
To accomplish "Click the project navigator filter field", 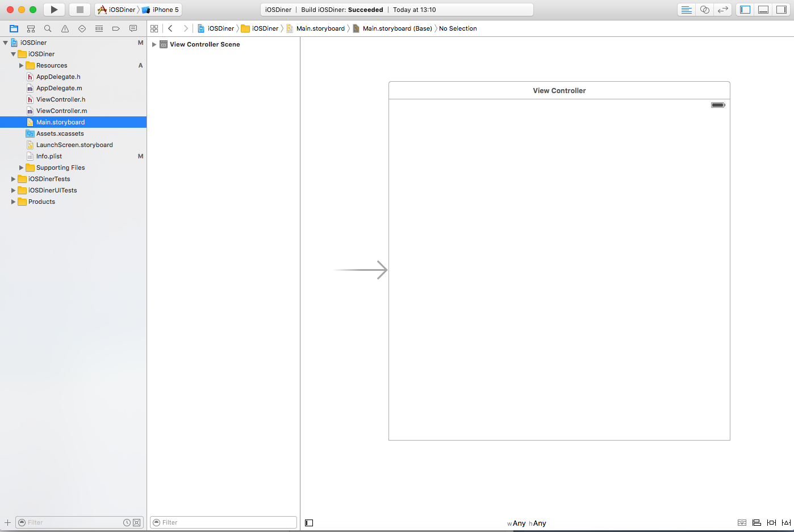I will pyautogui.click(x=80, y=522).
